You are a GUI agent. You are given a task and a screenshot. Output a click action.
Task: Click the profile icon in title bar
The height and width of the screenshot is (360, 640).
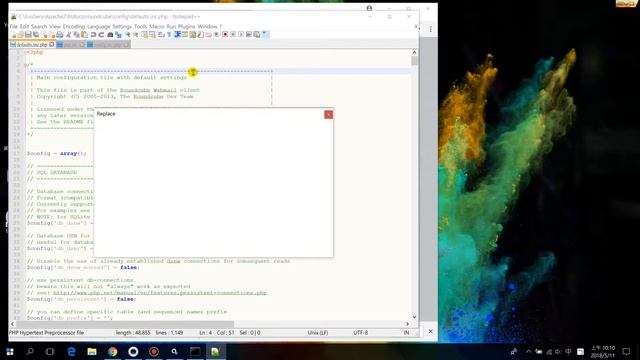coord(369,8)
